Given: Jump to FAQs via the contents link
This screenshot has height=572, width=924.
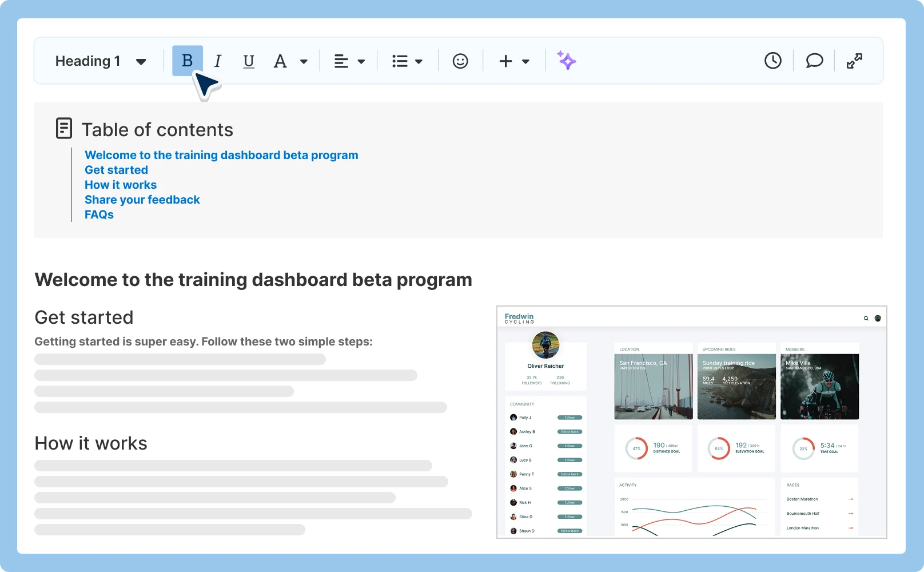Looking at the screenshot, I should coord(98,214).
